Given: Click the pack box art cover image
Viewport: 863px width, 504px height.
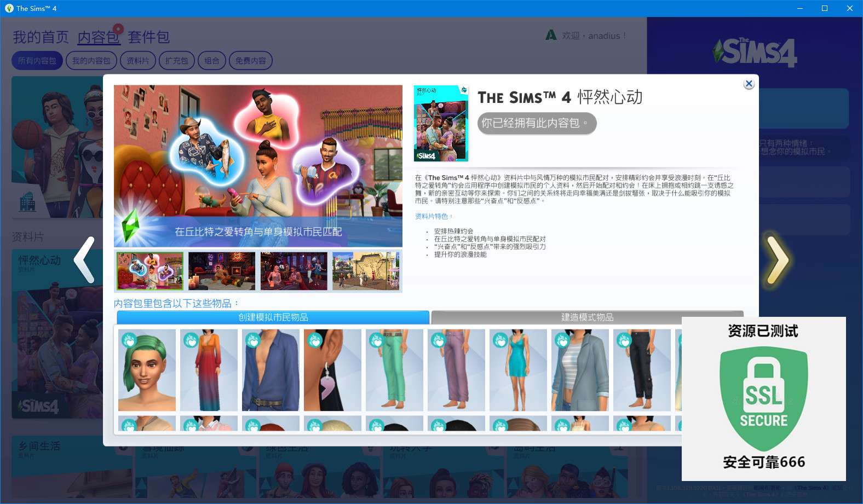Looking at the screenshot, I should [x=441, y=123].
